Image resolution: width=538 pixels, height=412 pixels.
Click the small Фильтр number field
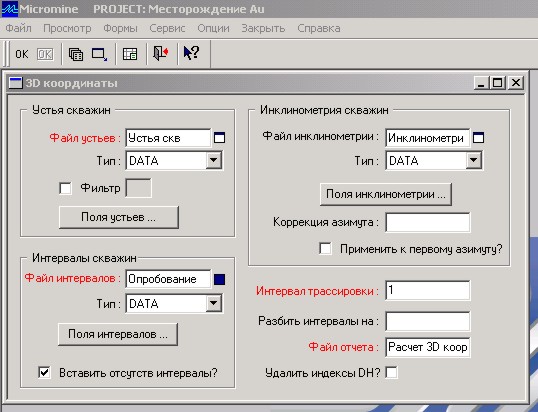(139, 188)
